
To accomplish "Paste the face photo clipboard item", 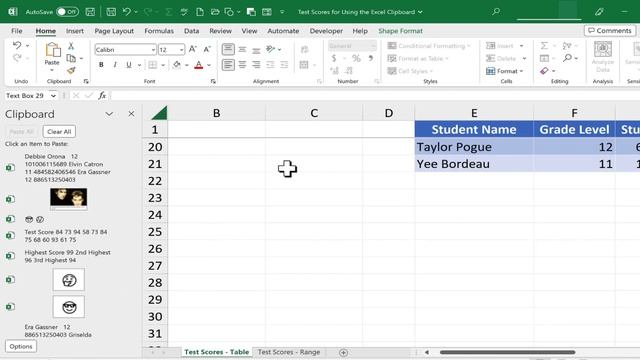I will pyautogui.click(x=69, y=199).
